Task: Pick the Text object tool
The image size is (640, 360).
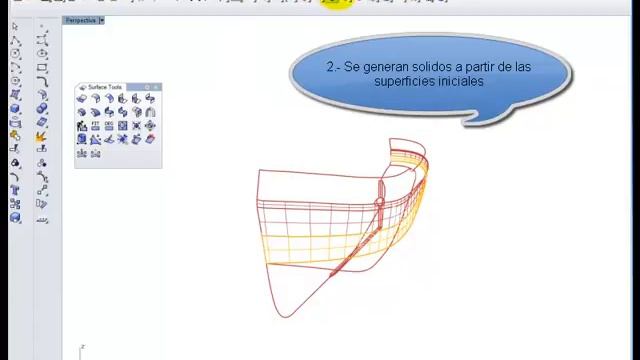Action: tap(15, 191)
